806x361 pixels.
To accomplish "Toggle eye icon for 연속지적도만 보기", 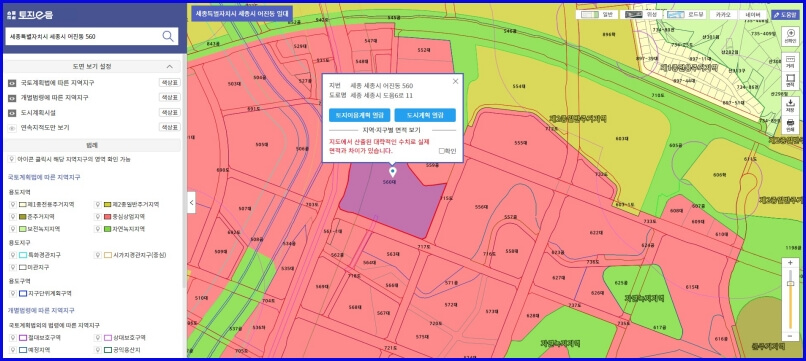I will [12, 128].
